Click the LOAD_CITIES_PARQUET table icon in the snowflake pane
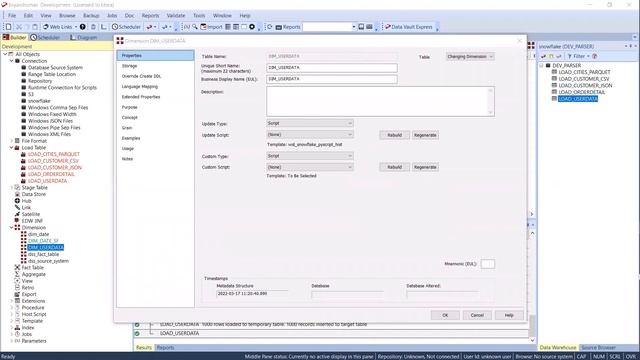The height and width of the screenshot is (360, 640). pos(554,72)
